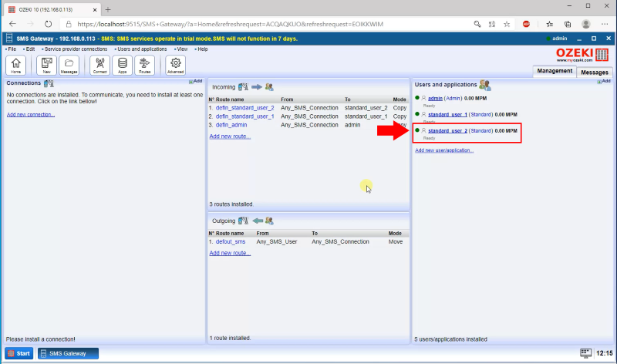Click the 12:15 clock in taskbar
This screenshot has height=364, width=617.
click(x=604, y=353)
